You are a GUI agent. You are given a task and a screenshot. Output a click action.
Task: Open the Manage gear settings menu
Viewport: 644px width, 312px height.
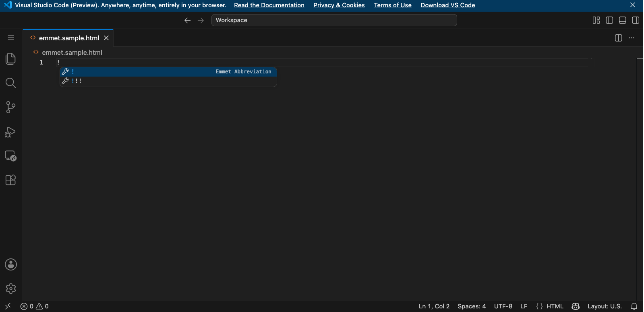point(11,289)
